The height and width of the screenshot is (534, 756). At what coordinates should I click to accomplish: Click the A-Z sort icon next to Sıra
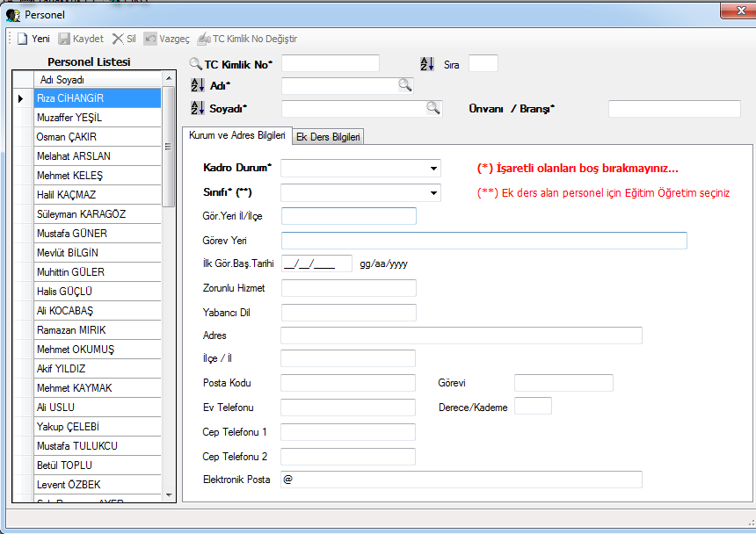(x=427, y=64)
